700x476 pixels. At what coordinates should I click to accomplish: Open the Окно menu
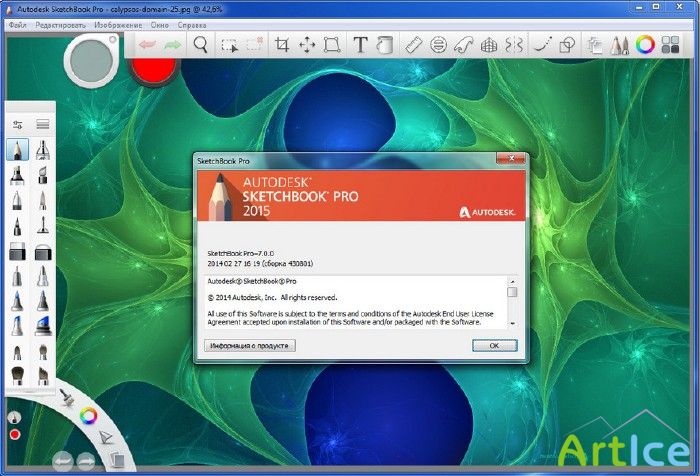click(159, 25)
